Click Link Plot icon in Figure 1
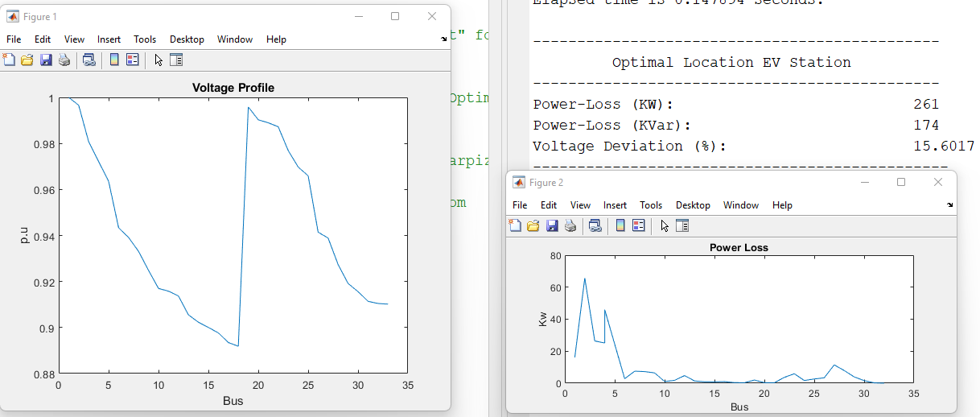Image resolution: width=980 pixels, height=417 pixels. click(x=89, y=60)
